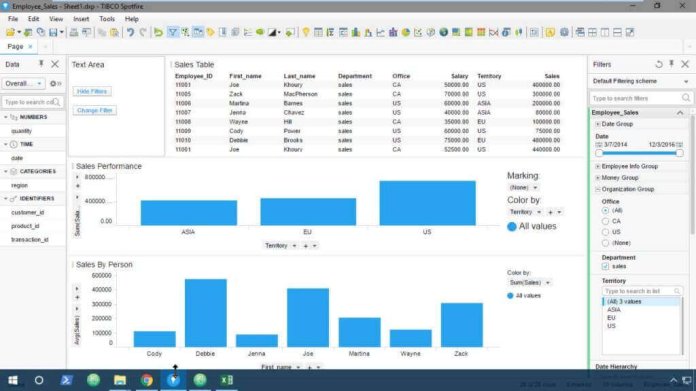Insert a Map Chart globe icon

tap(443, 32)
